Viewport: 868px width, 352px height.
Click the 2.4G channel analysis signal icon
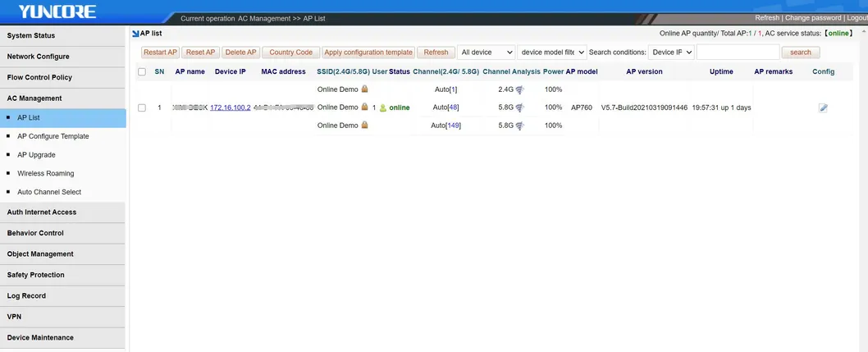(519, 89)
